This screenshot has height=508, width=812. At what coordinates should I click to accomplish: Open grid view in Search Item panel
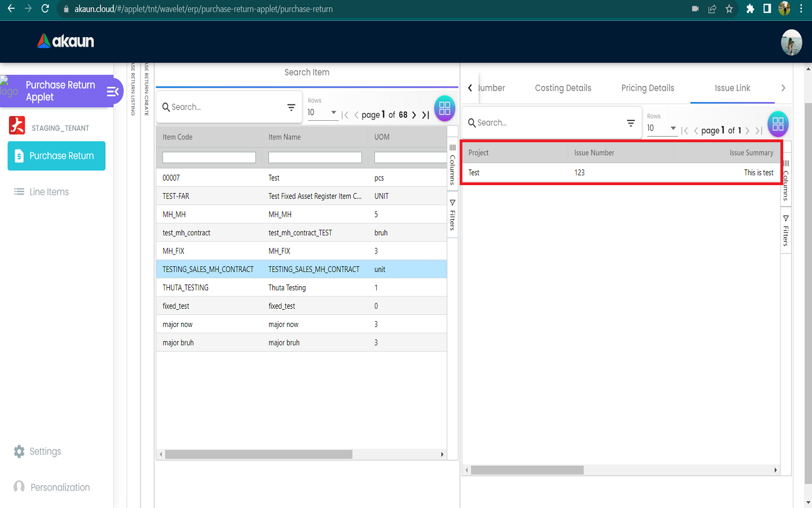point(444,108)
